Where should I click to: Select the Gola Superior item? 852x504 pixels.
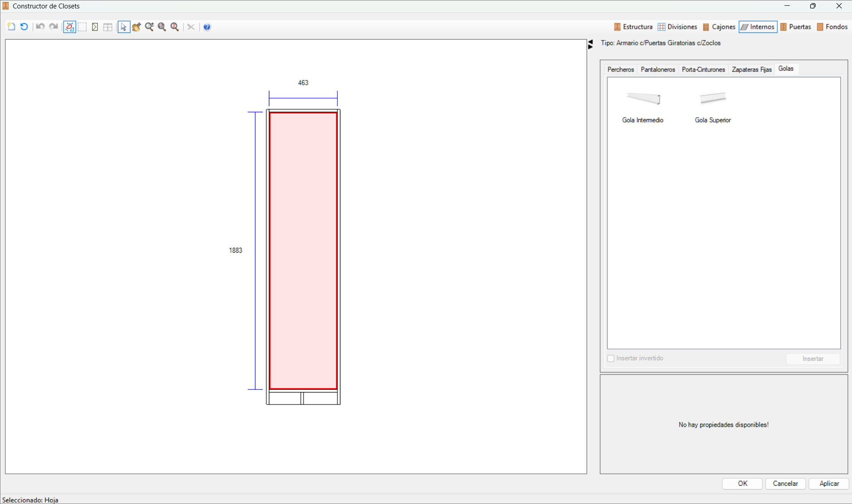coord(713,107)
